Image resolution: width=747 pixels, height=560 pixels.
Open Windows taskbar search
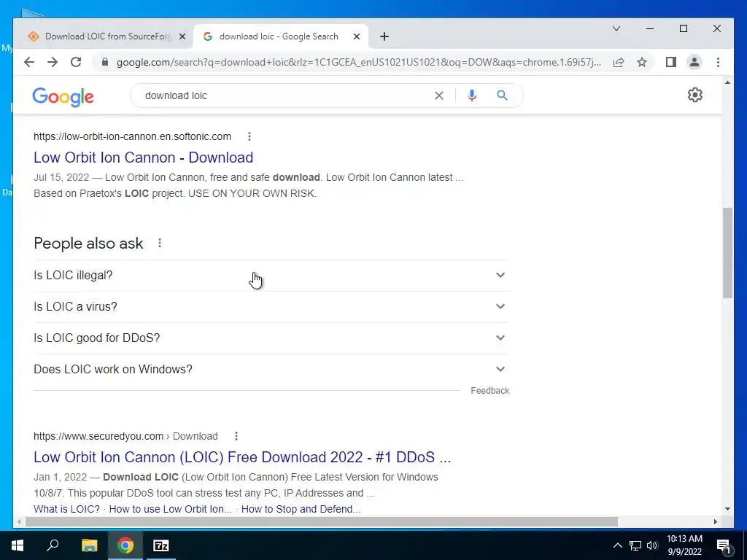point(53,545)
